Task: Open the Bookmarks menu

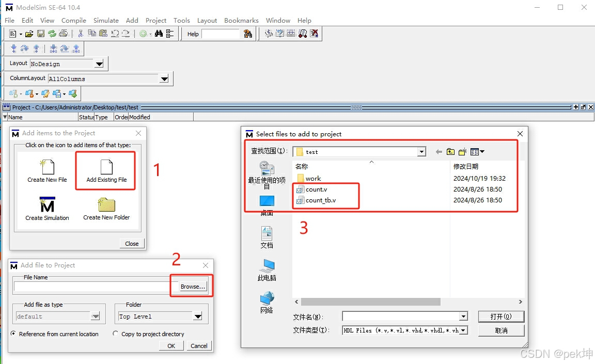Action: click(241, 21)
